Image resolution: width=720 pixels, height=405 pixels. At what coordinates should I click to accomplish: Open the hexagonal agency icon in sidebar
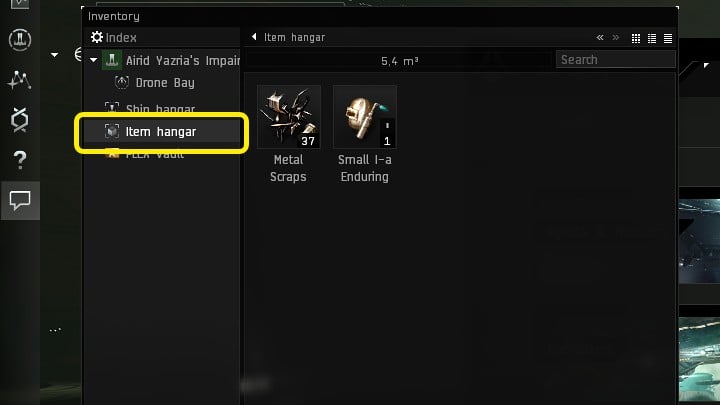point(20,120)
